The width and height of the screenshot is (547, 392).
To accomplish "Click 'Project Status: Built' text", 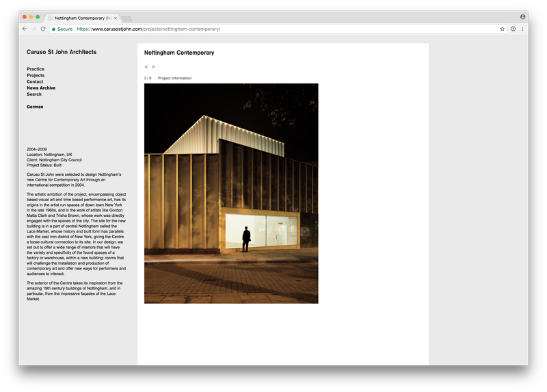I will click(44, 165).
